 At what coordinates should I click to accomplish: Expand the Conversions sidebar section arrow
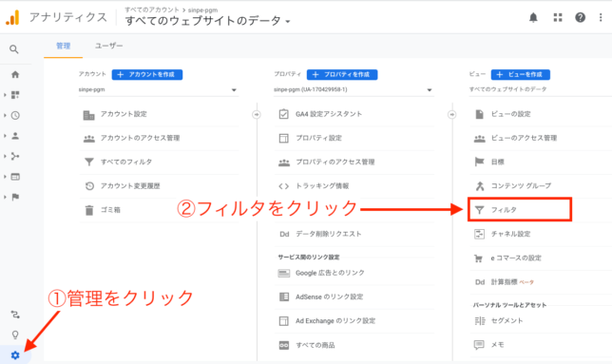pos(5,197)
